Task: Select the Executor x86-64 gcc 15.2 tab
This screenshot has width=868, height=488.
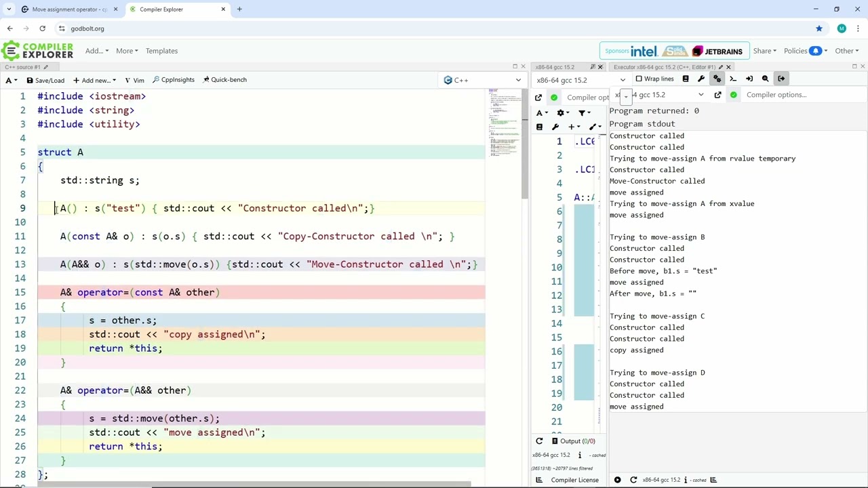Action: (x=664, y=67)
